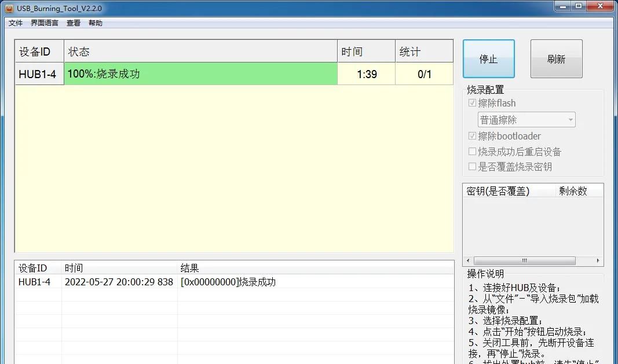Click the 状态 column header
618x364 pixels.
coord(200,51)
